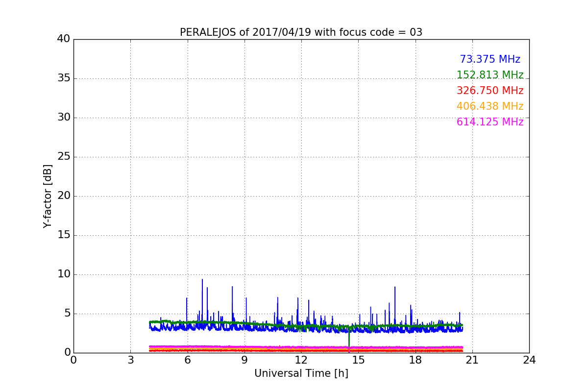
Task: Select the 152.813 MHz legend label
Action: pos(490,75)
